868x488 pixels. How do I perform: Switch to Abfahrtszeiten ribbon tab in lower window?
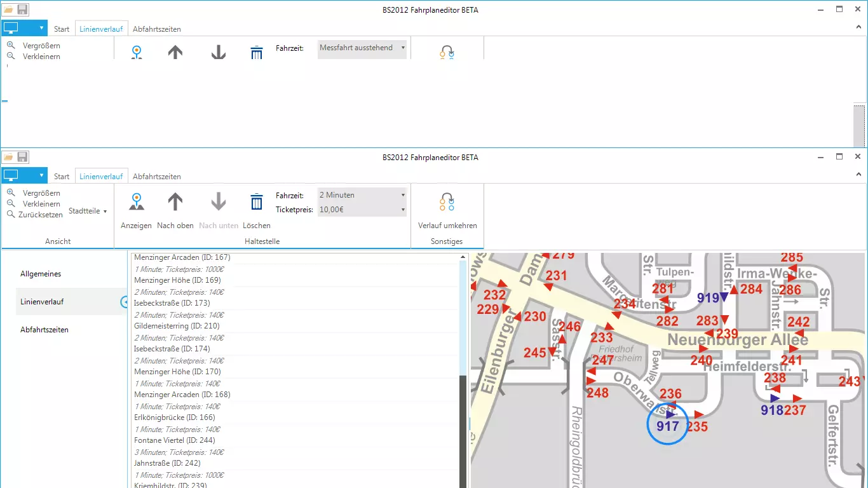coord(156,177)
